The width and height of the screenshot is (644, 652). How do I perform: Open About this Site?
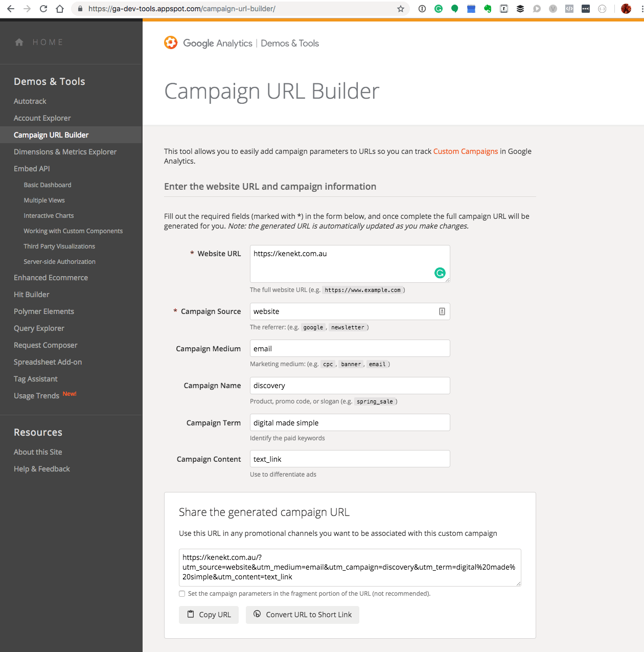click(38, 452)
